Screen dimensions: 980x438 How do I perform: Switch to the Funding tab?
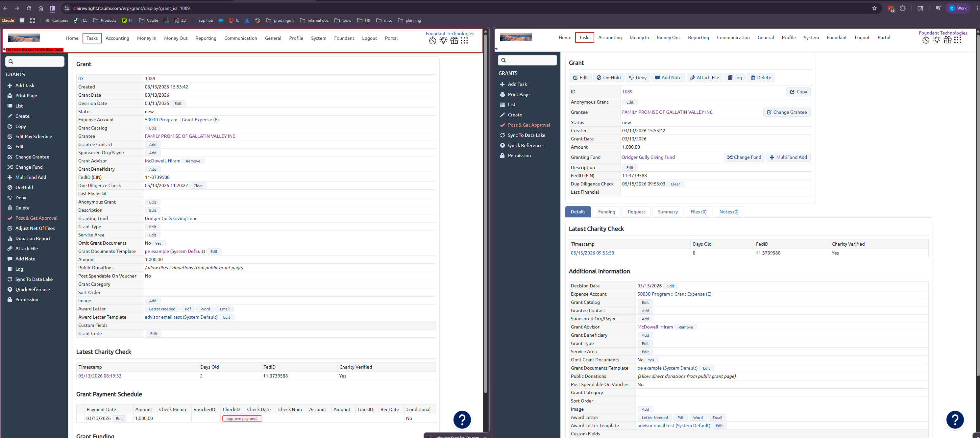(x=606, y=212)
